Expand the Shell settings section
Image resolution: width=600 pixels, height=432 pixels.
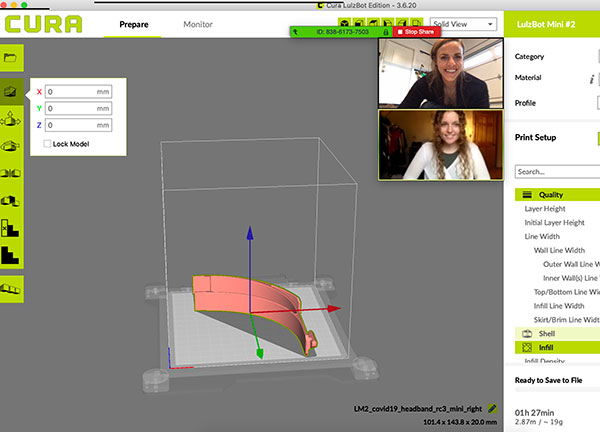coord(557,334)
